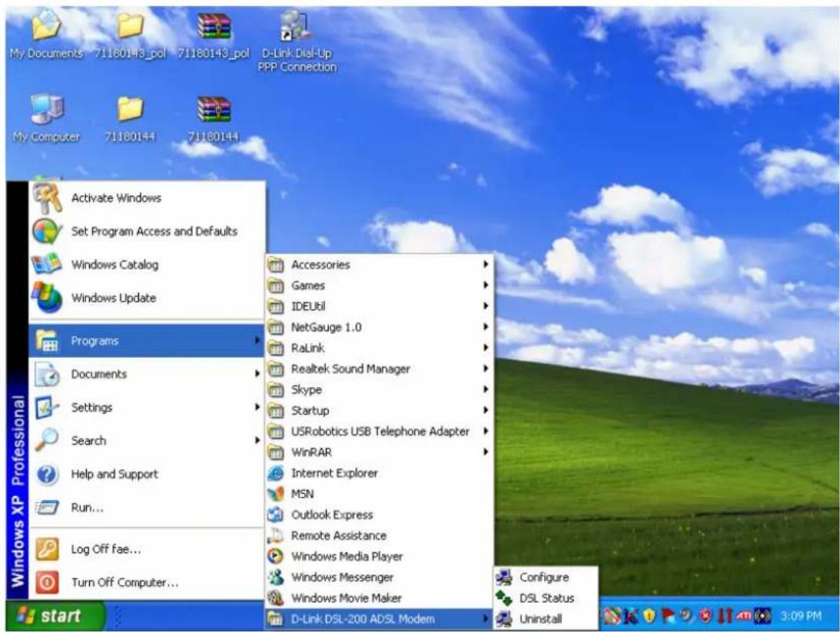
Task: Click the Activate Windows keys icon
Action: point(47,198)
